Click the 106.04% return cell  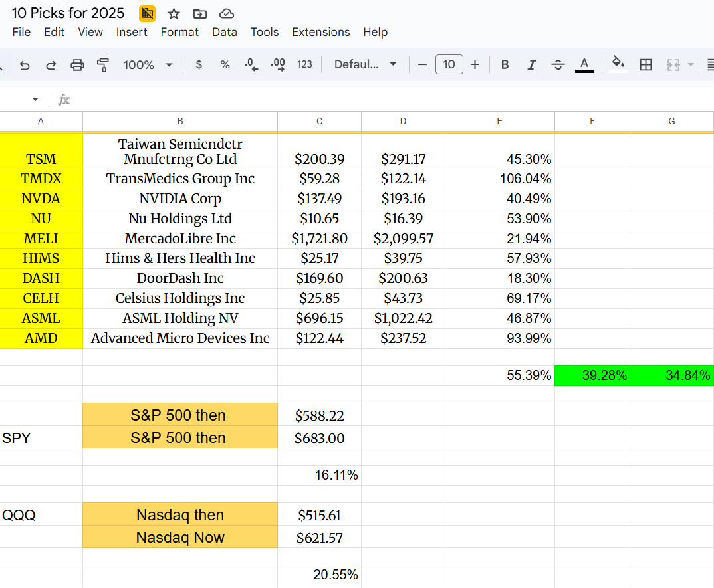pos(499,179)
